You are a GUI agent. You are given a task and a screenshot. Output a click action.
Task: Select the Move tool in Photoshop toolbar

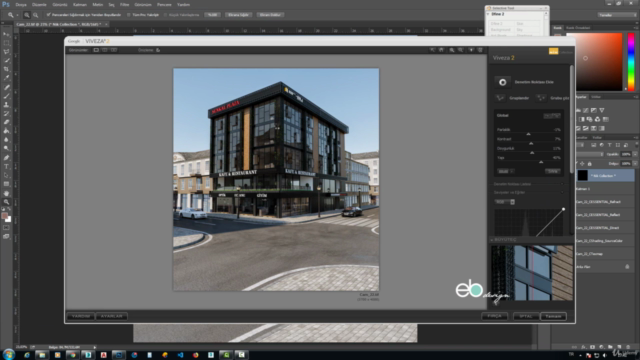tap(6, 34)
